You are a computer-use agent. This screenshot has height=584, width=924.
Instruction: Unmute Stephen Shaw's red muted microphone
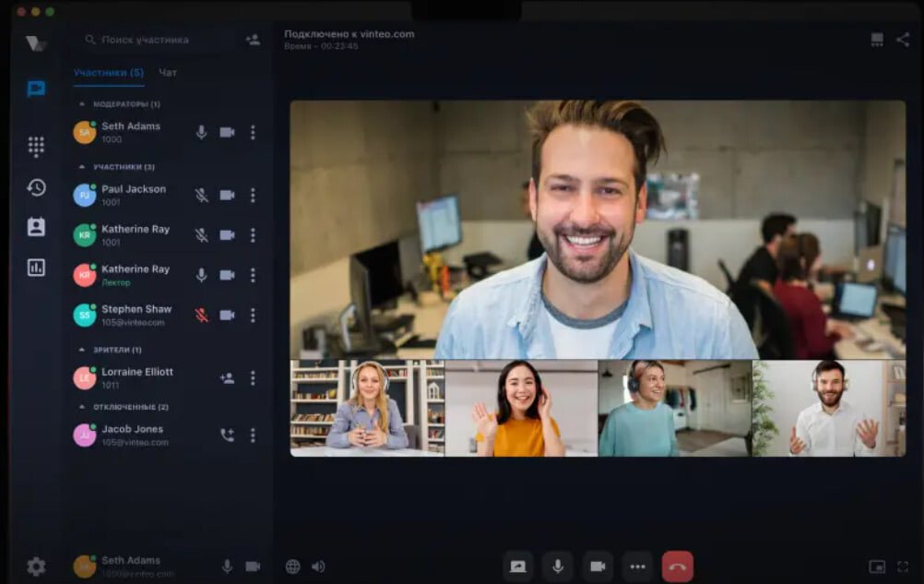(201, 315)
